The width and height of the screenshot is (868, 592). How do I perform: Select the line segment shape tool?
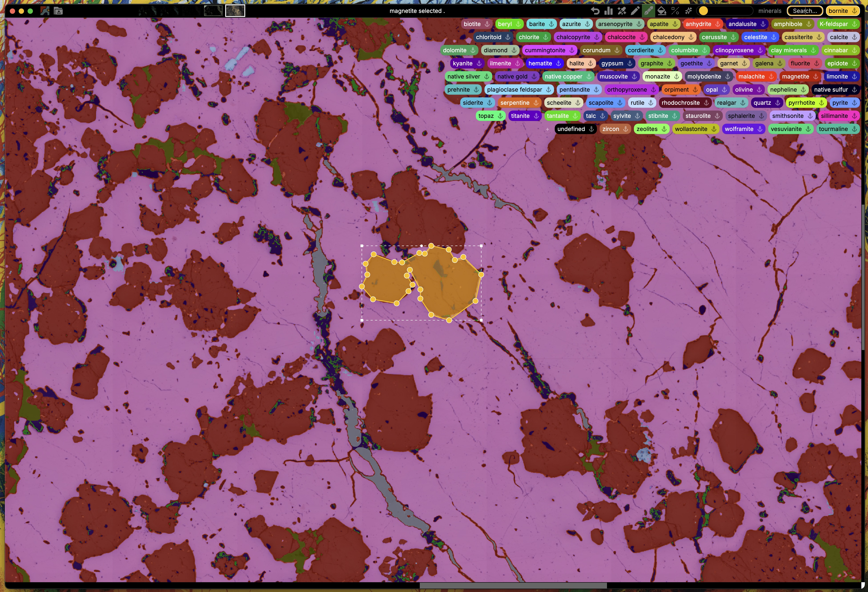675,11
